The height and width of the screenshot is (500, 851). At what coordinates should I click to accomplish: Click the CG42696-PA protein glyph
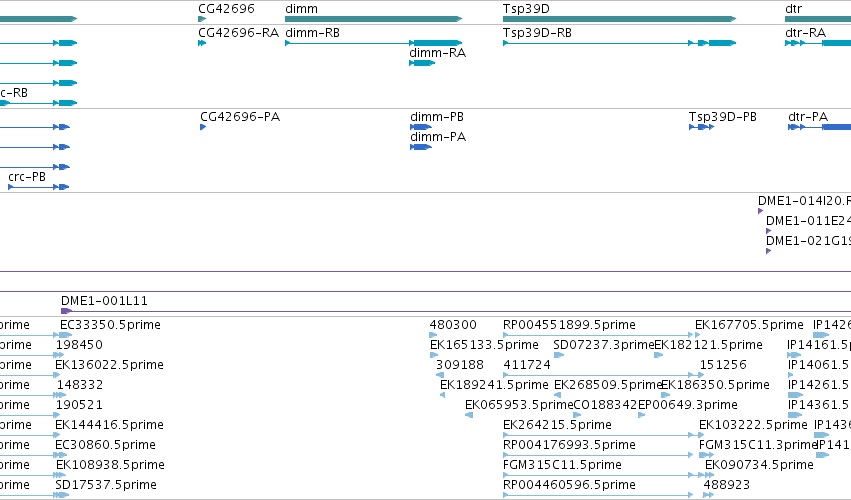pyautogui.click(x=203, y=127)
